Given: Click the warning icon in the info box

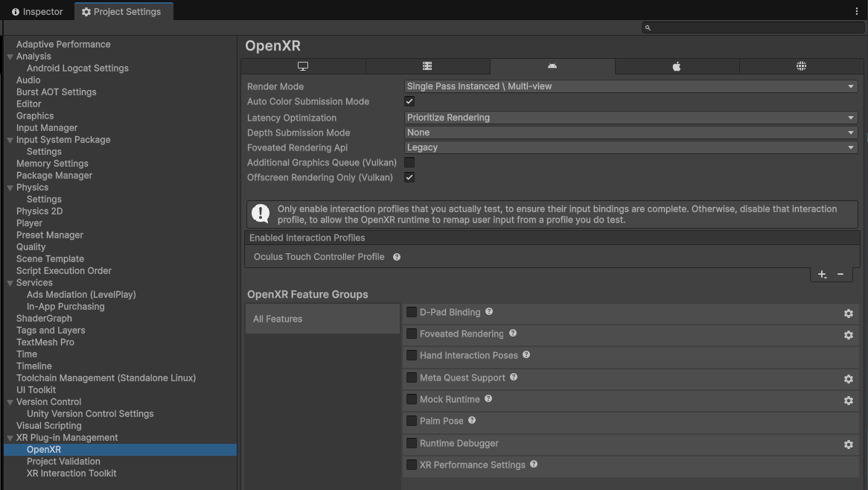Looking at the screenshot, I should (261, 213).
